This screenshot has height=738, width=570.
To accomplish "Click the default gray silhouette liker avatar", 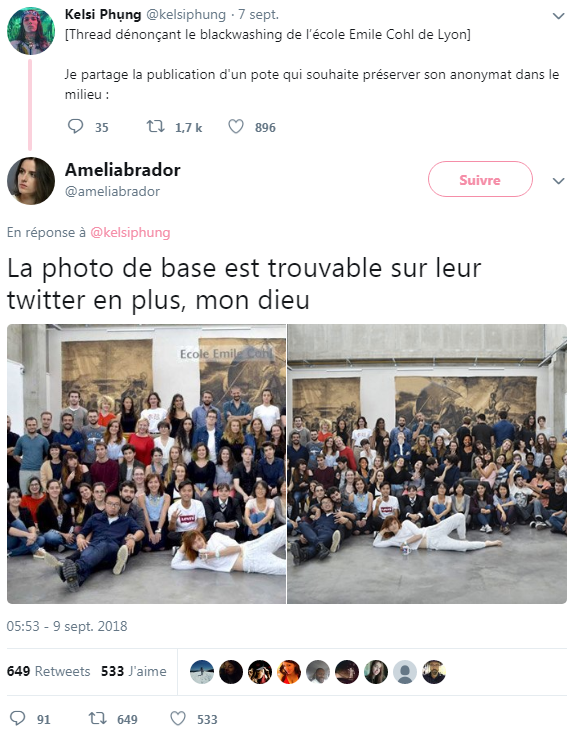I will click(405, 672).
